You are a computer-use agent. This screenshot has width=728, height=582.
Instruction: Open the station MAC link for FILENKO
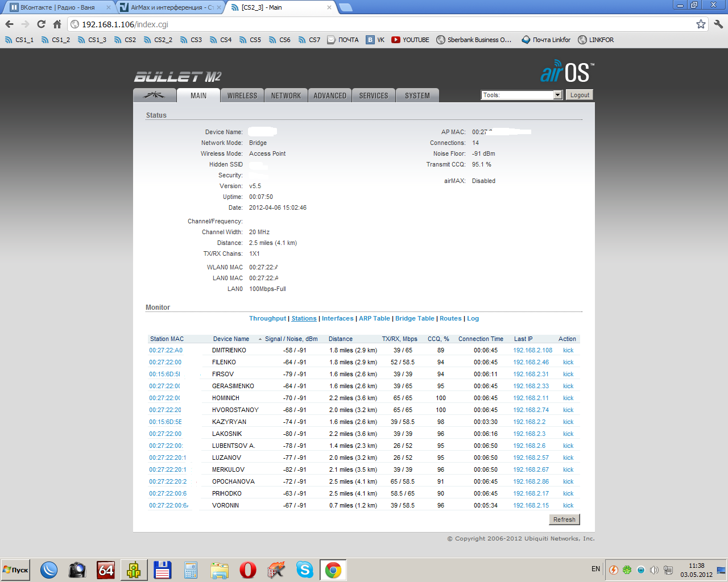(166, 362)
